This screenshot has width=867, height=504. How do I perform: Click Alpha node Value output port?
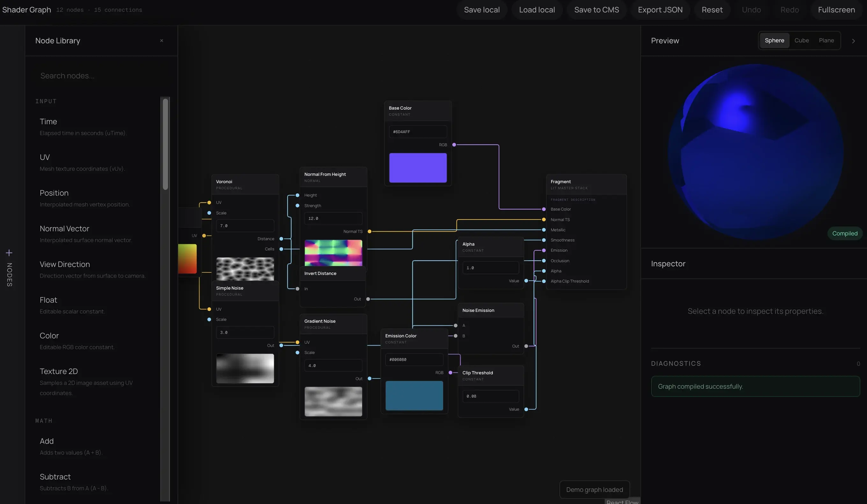coord(526,281)
